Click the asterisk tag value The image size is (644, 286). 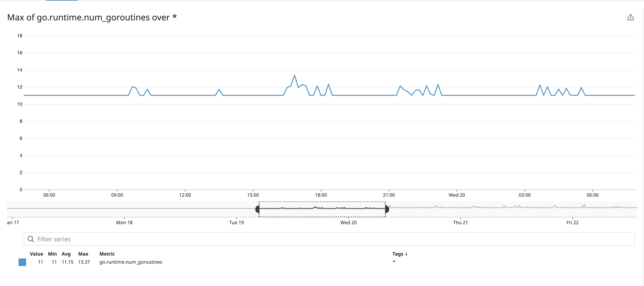pos(394,262)
